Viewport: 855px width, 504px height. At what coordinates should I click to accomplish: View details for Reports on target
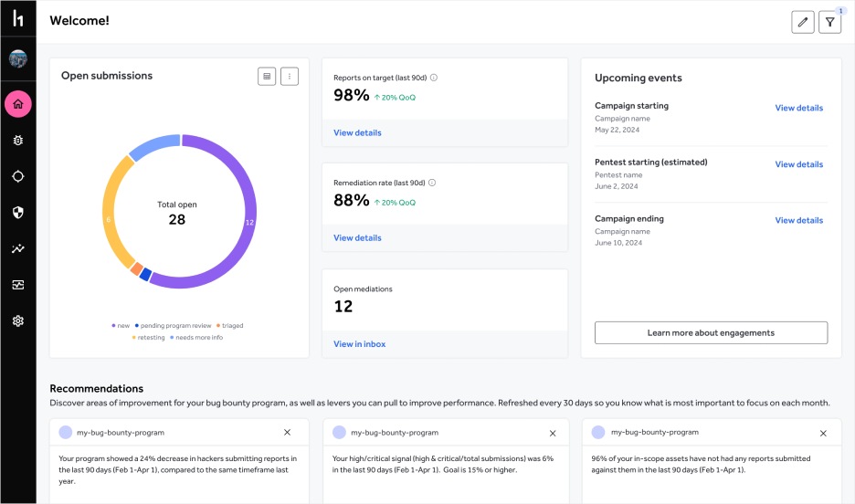357,133
